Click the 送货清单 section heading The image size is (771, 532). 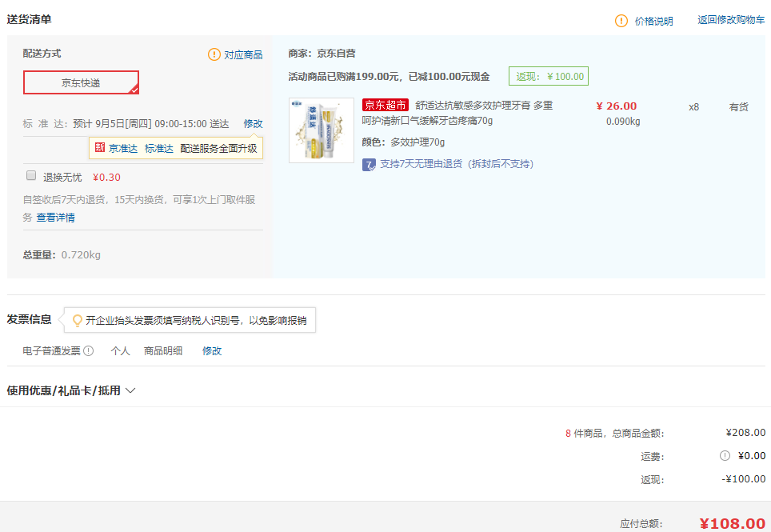coord(29,19)
